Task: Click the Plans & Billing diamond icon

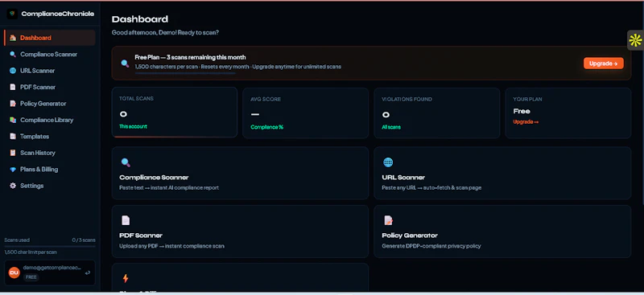Action: pos(13,169)
